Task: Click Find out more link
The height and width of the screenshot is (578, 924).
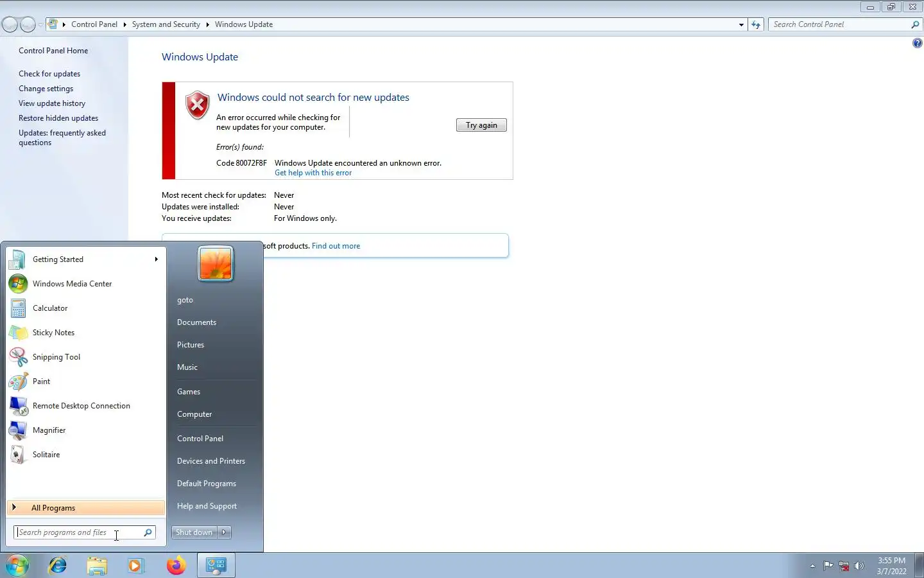Action: tap(336, 246)
